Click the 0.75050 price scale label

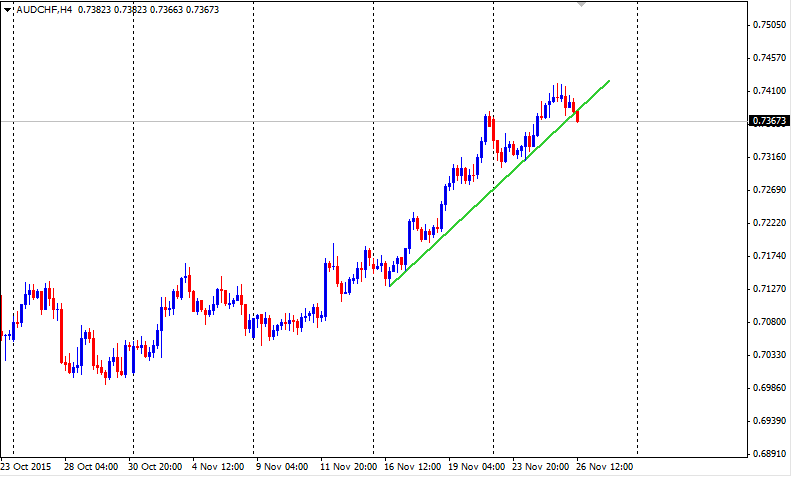pos(769,25)
